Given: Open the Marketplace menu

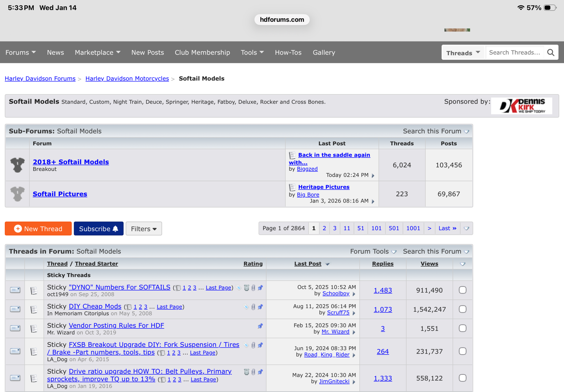Looking at the screenshot, I should (97, 52).
